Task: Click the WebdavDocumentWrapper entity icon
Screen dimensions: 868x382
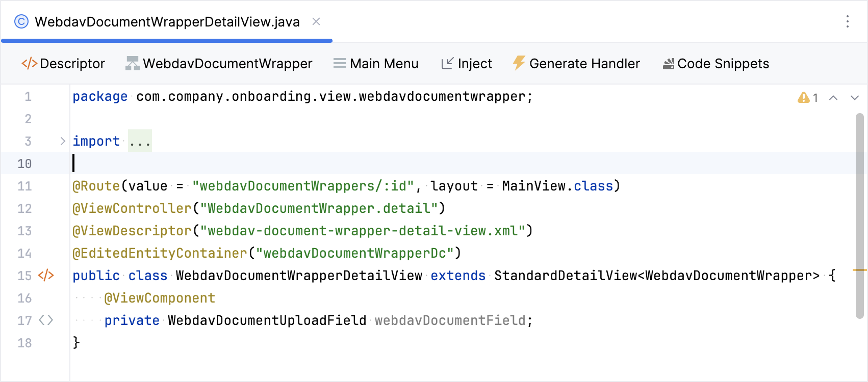Action: (133, 63)
